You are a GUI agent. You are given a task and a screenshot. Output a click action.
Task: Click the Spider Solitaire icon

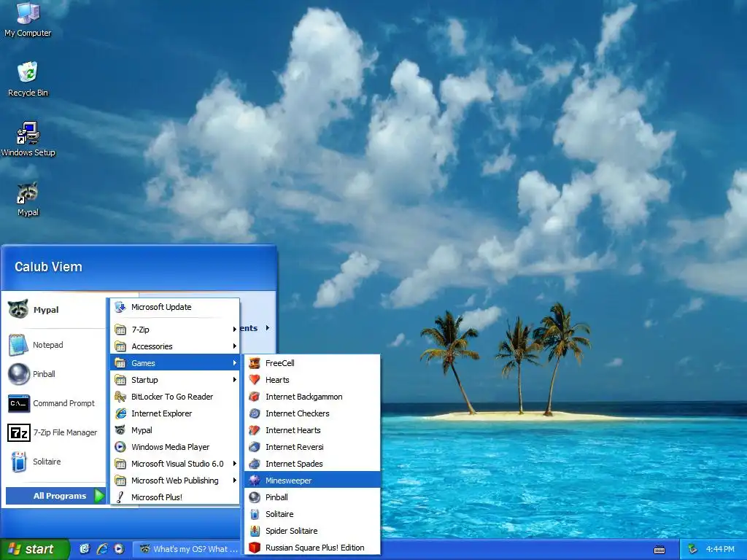click(255, 531)
